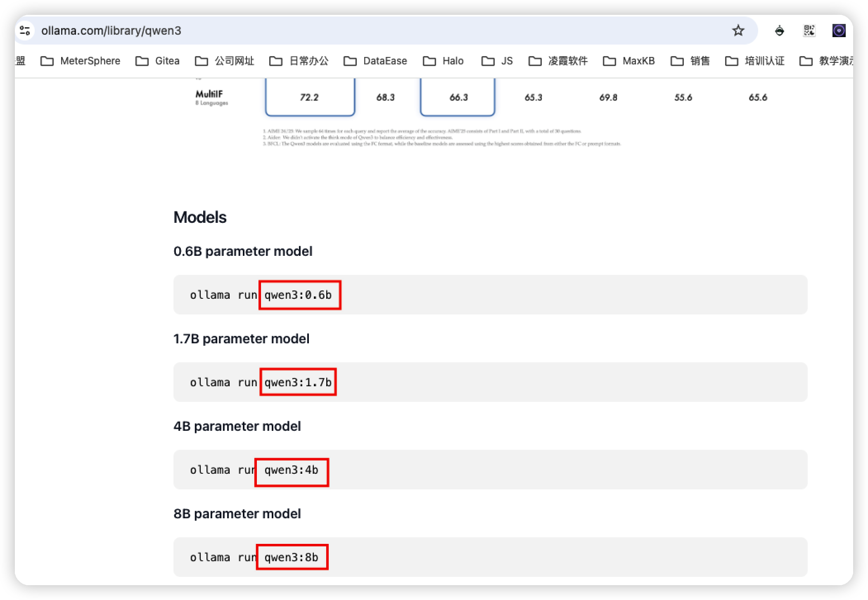Image resolution: width=868 pixels, height=600 pixels.
Task: Click the JS bookmark folder icon
Action: (488, 61)
